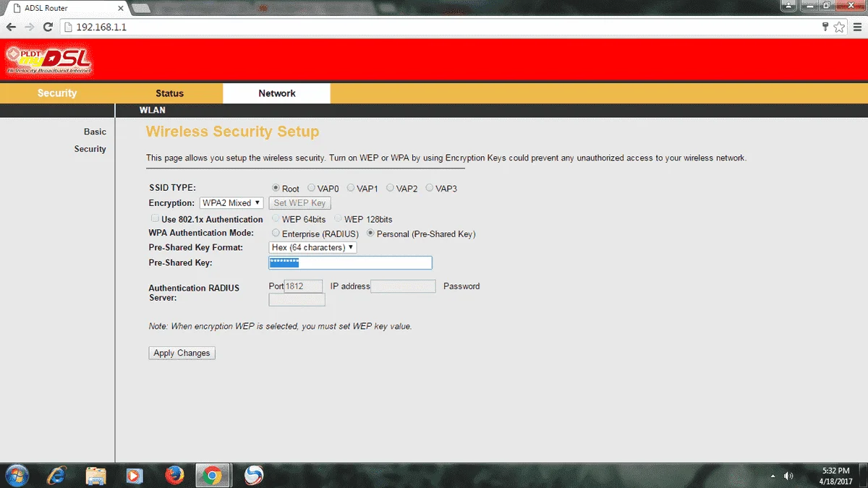Click the browser Forward arrow

point(30,27)
